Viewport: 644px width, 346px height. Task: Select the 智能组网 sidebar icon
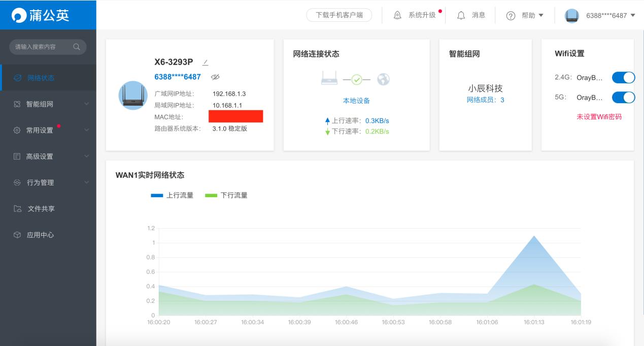click(x=18, y=105)
